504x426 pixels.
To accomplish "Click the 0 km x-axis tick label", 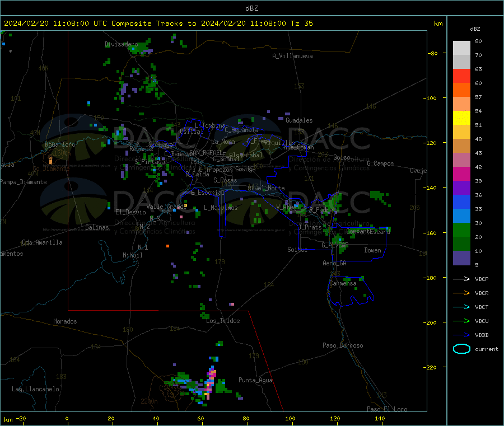I will pyautogui.click(x=67, y=418).
